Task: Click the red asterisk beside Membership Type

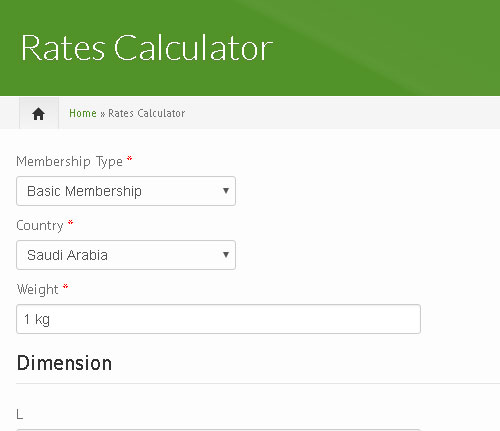Action: click(x=129, y=159)
